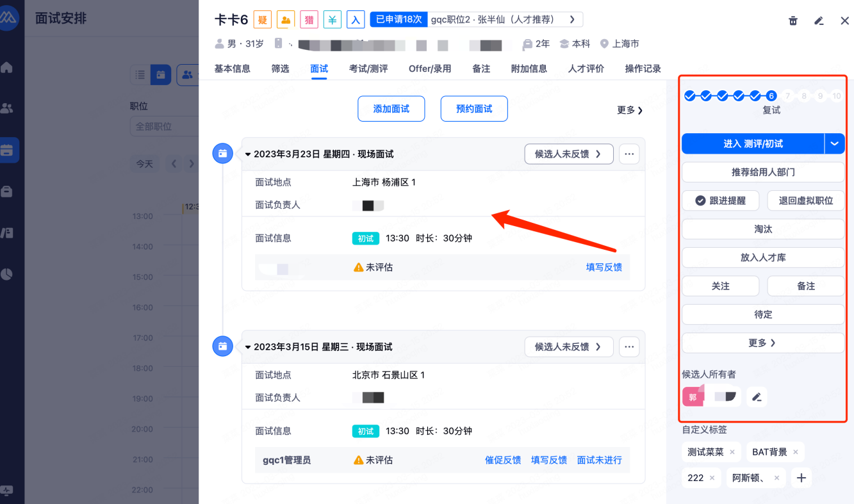The image size is (854, 504).
Task: Click the pink 猎 tag icon
Action: tap(309, 20)
